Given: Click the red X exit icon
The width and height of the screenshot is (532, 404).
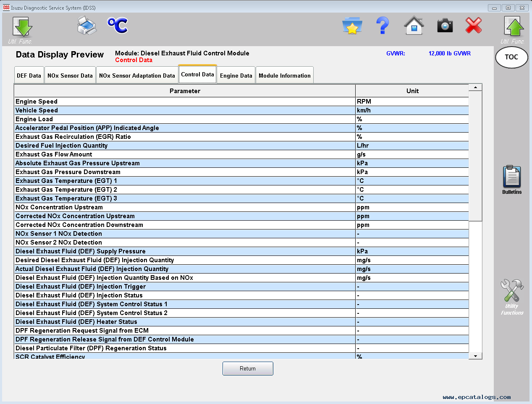Looking at the screenshot, I should [474, 26].
